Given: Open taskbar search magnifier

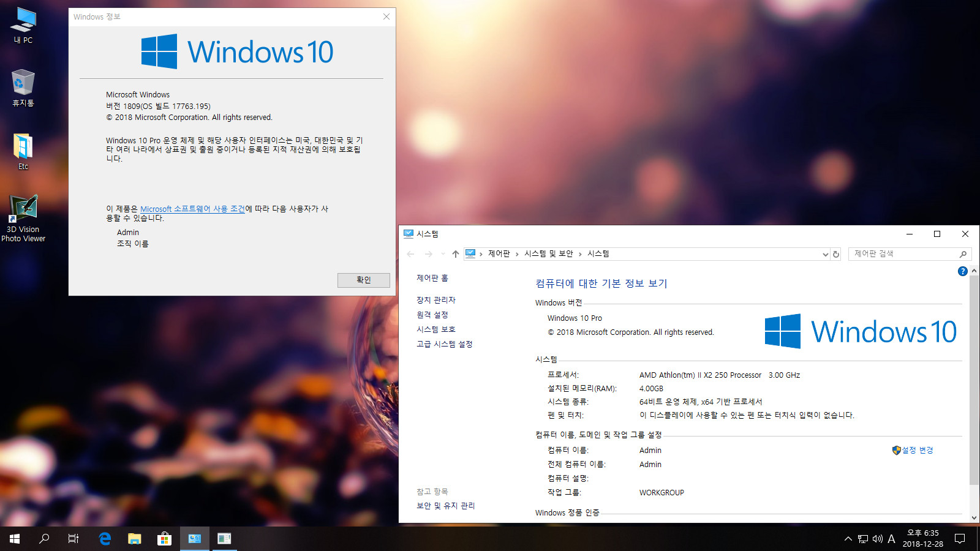Looking at the screenshot, I should click(44, 539).
